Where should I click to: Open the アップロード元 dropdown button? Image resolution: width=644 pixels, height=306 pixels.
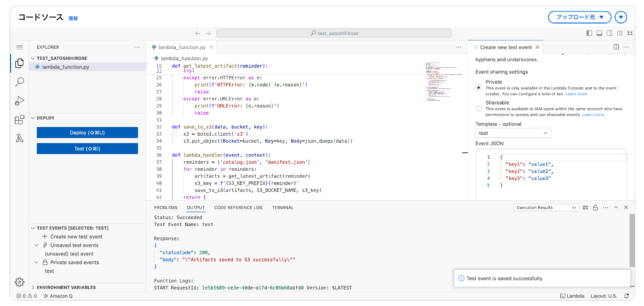pyautogui.click(x=580, y=17)
